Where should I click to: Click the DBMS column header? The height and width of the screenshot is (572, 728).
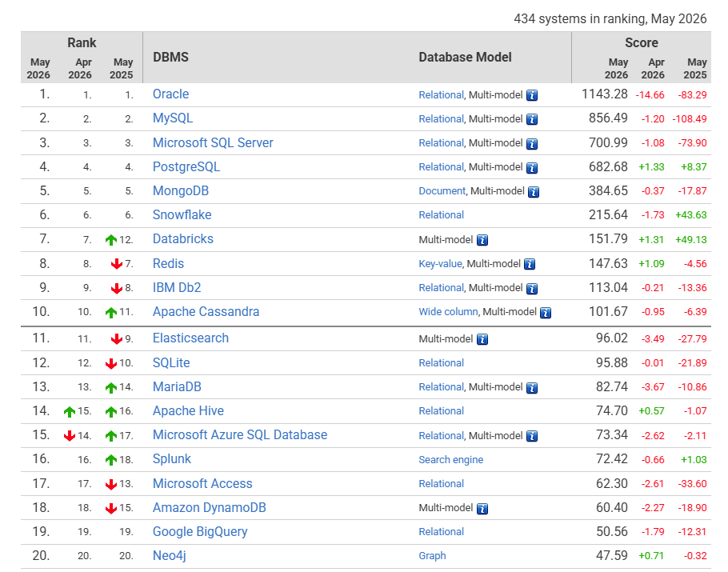click(171, 57)
